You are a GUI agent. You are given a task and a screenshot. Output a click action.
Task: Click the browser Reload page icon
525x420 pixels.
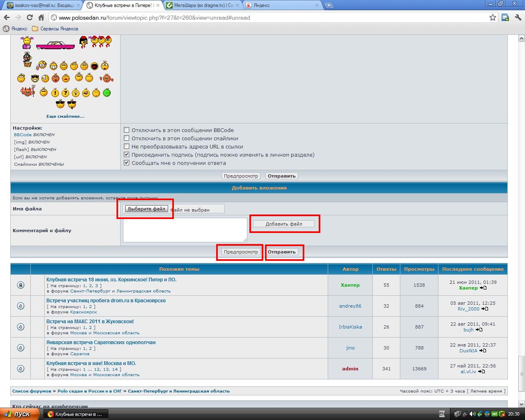(30, 18)
